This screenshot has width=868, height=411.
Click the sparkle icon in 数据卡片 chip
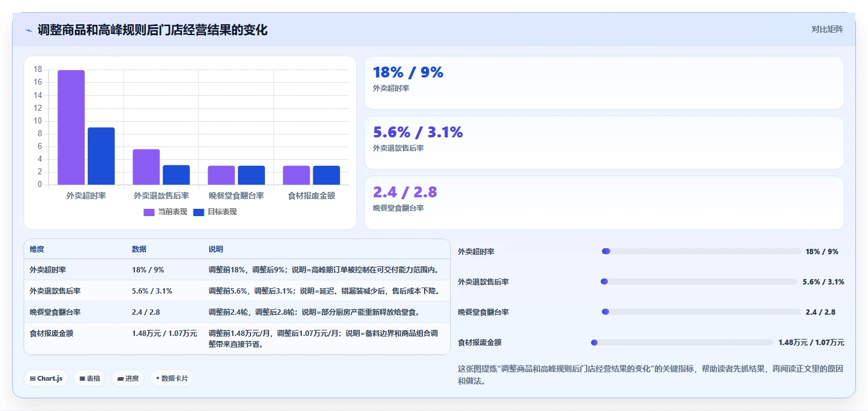(x=157, y=378)
